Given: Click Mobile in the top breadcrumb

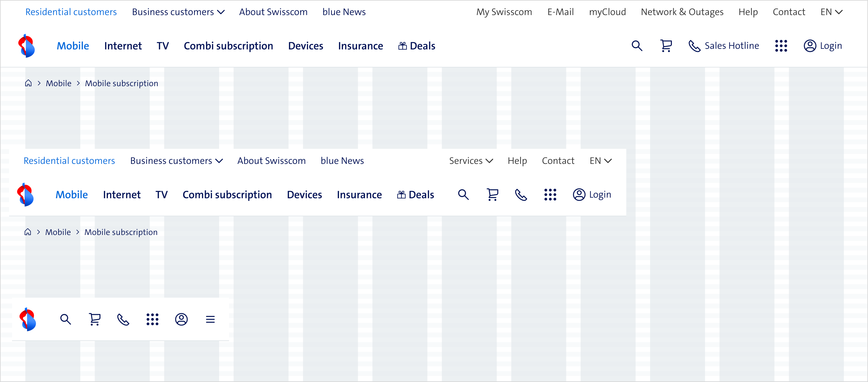Looking at the screenshot, I should tap(59, 83).
